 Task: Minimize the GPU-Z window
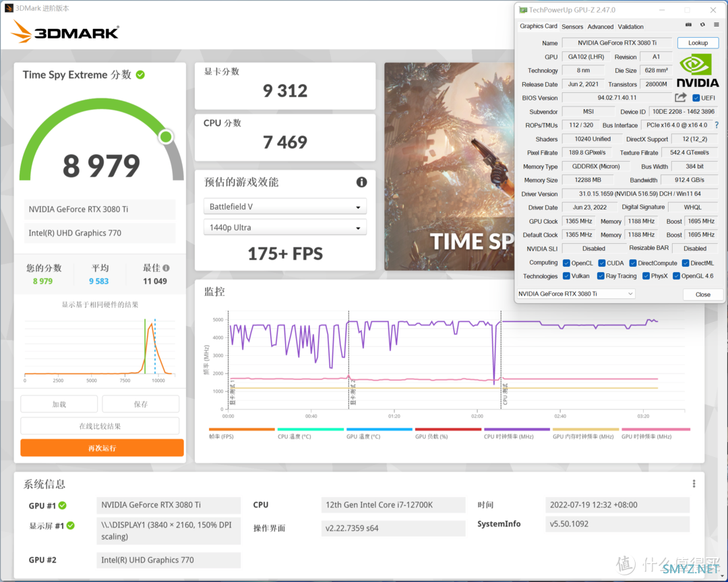tap(662, 9)
